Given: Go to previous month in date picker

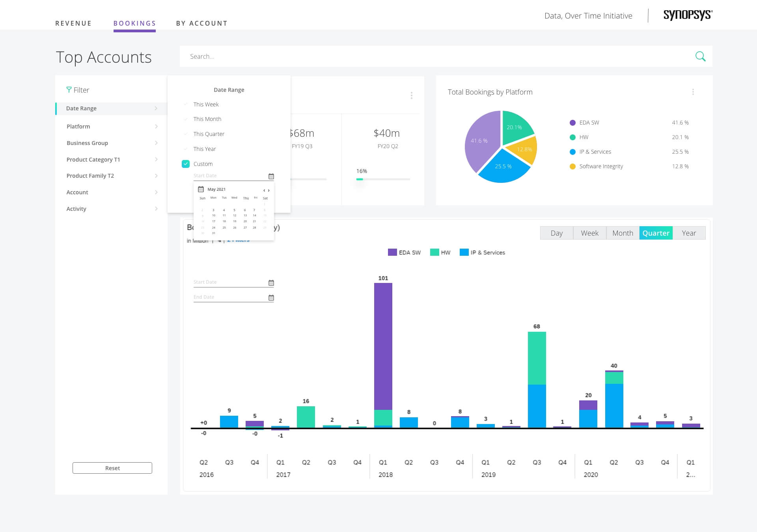Looking at the screenshot, I should point(264,191).
